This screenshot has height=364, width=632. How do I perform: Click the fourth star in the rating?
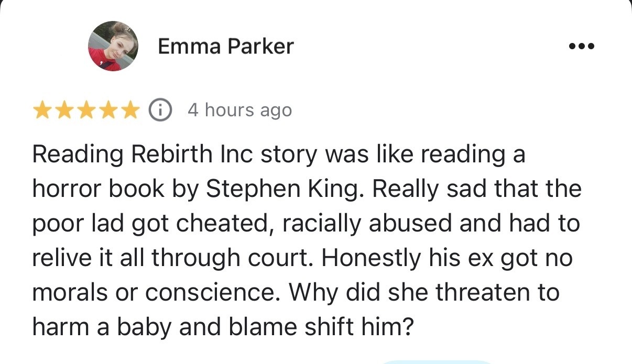pyautogui.click(x=108, y=111)
